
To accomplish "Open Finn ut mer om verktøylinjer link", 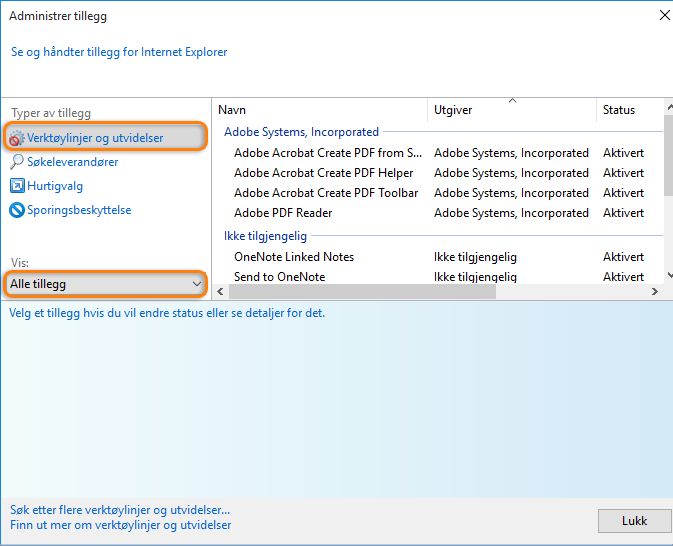I will [x=120, y=525].
